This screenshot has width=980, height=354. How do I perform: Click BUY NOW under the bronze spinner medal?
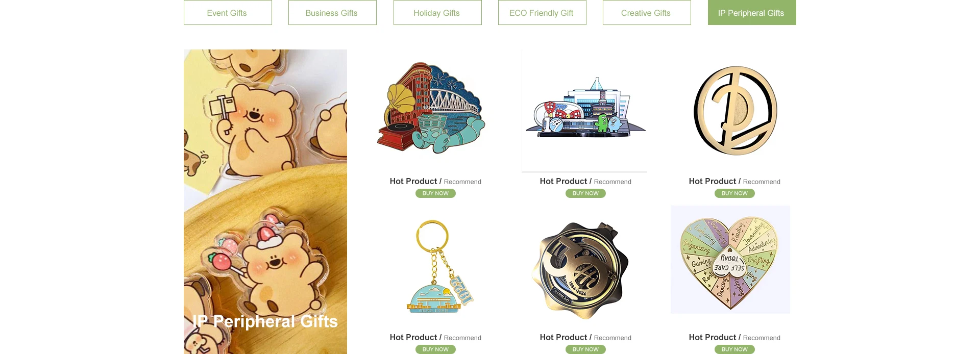[x=585, y=349]
